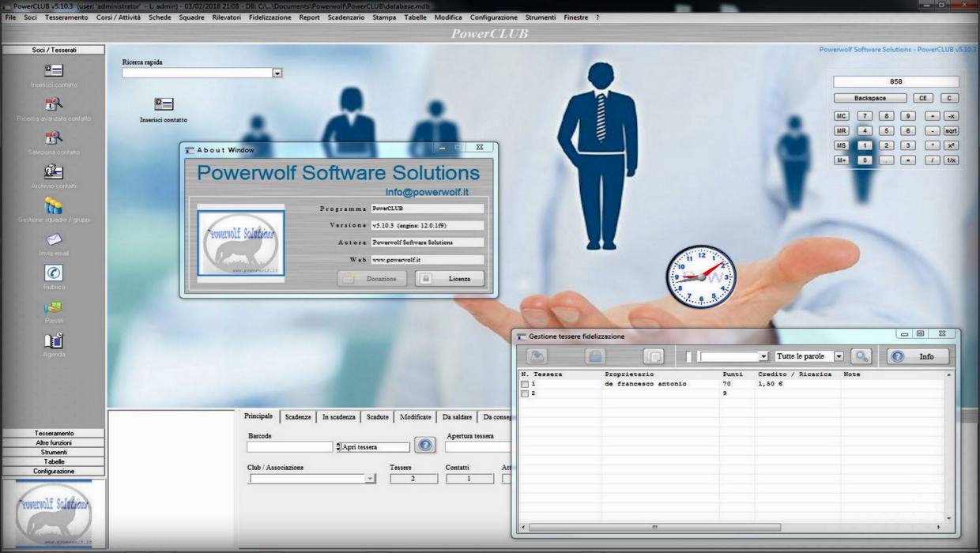Screen dimensions: 980x553
Task: Click the Licenza button
Action: tap(450, 279)
